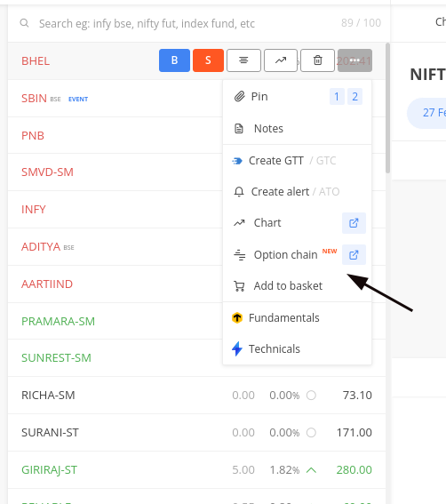Click the Notes document icon
The height and width of the screenshot is (504, 446).
coord(239,129)
